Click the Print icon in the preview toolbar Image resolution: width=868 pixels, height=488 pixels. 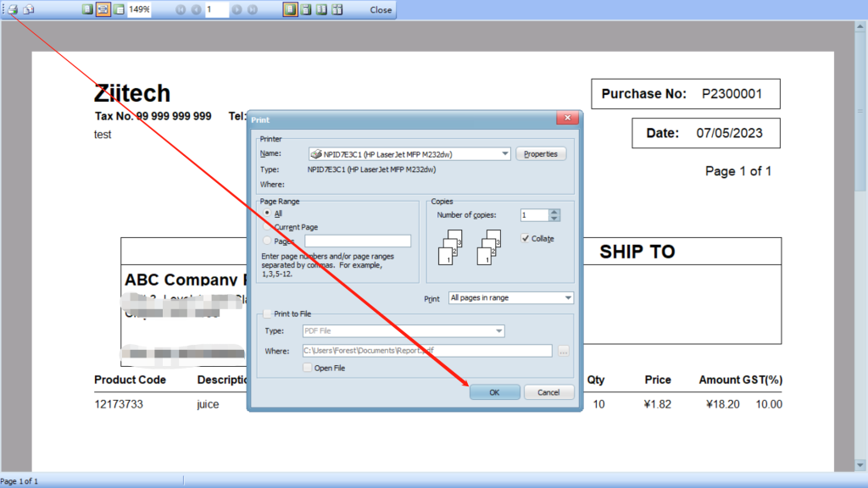pos(12,10)
